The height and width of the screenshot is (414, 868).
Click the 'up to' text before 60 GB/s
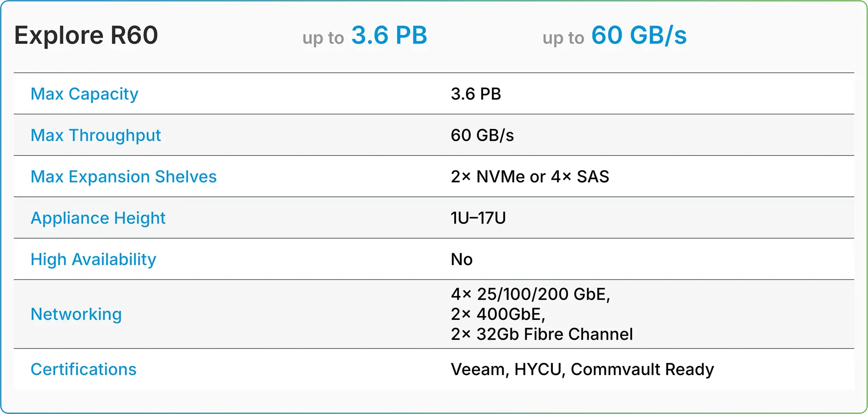click(x=563, y=38)
